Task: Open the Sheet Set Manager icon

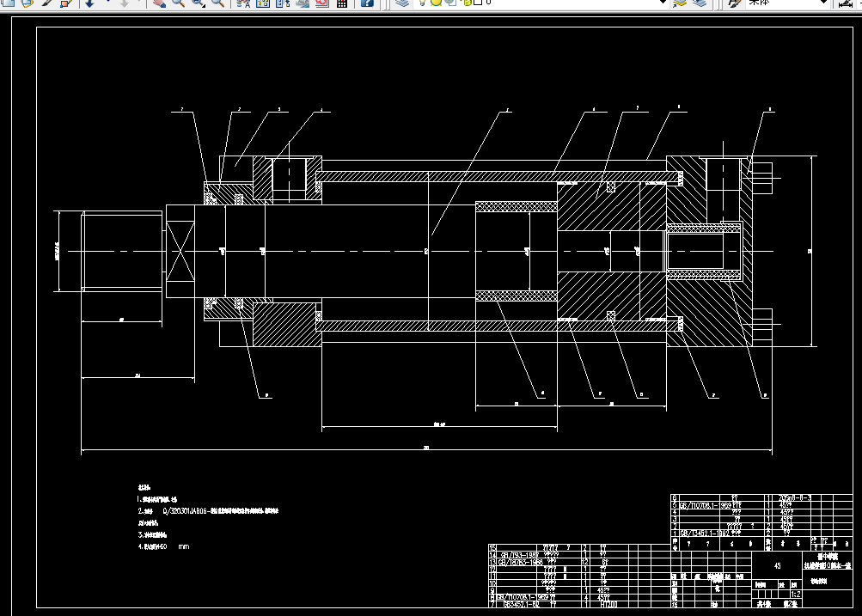Action: [303, 3]
